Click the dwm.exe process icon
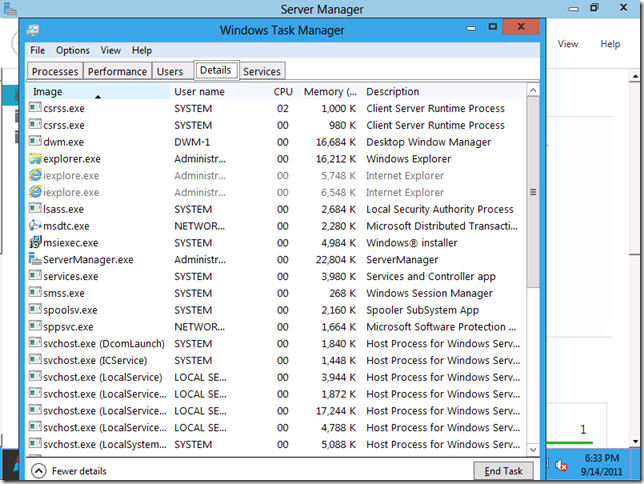 (35, 141)
